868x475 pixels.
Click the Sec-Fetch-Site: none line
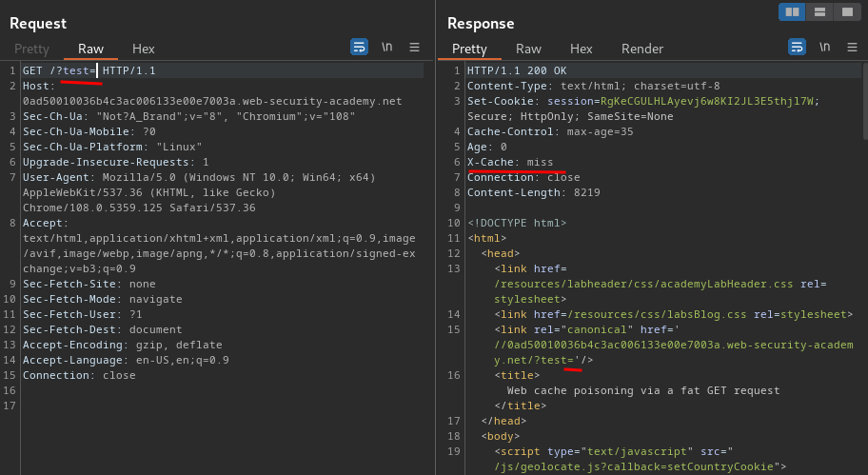[x=89, y=284]
